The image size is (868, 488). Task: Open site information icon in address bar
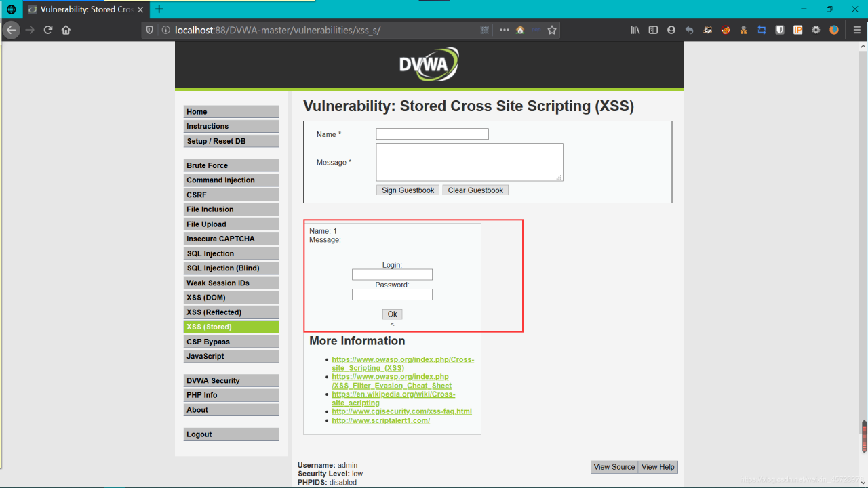click(165, 30)
